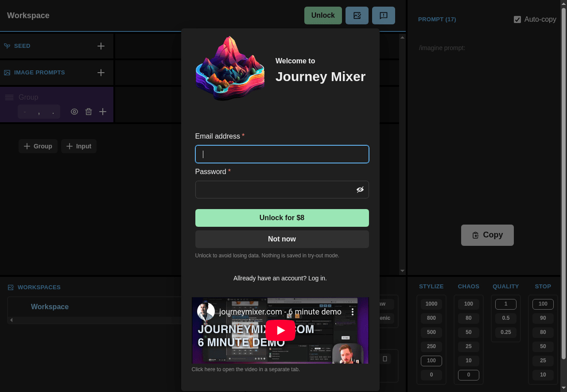Click the WORKSPACES panel icon
Screen dimensions: 567x392
(10, 287)
